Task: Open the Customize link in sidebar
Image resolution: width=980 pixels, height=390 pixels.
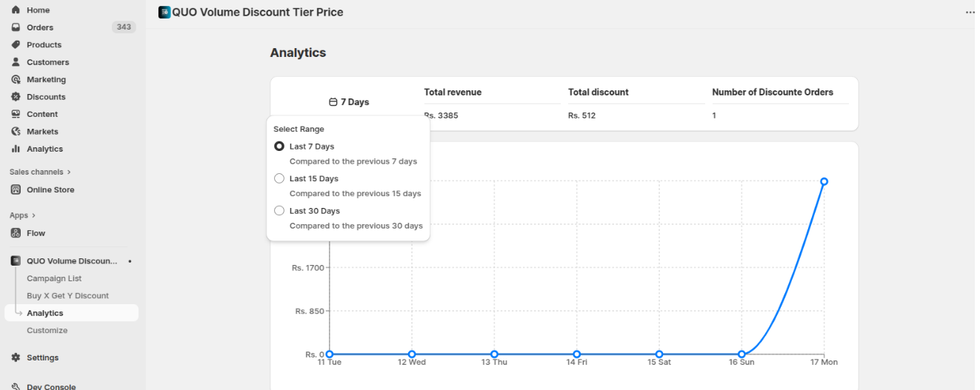Action: (x=47, y=331)
